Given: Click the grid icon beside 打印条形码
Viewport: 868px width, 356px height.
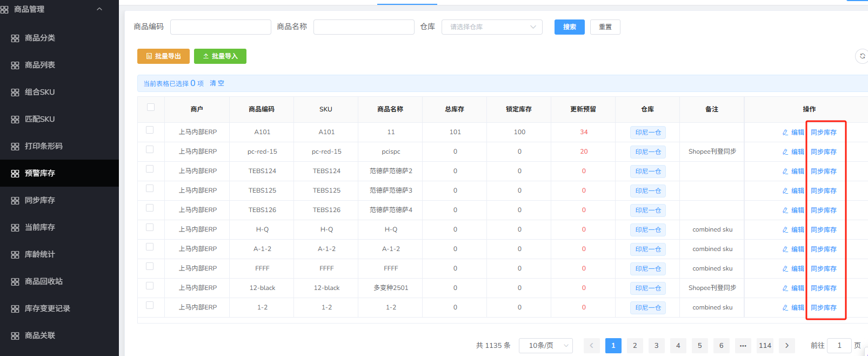Looking at the screenshot, I should point(15,147).
